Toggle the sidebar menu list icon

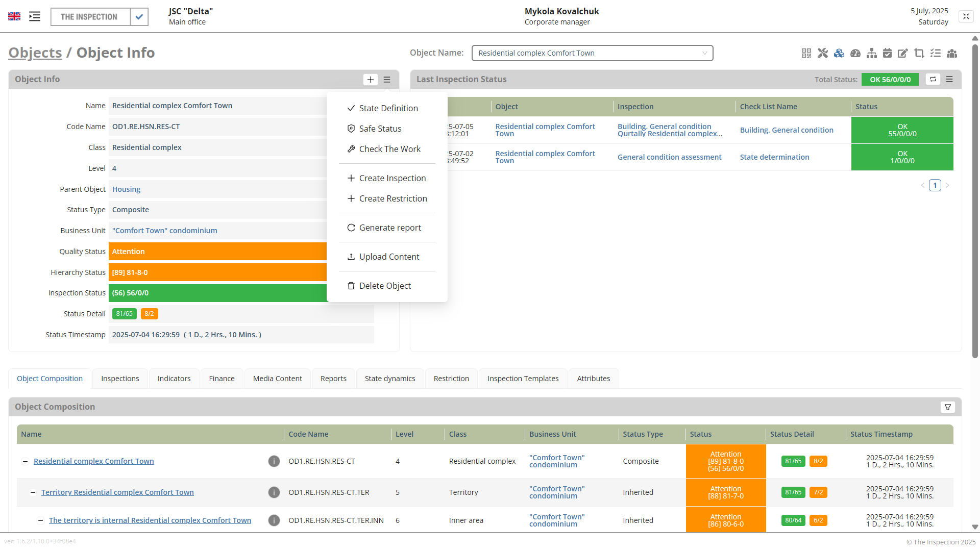point(35,17)
